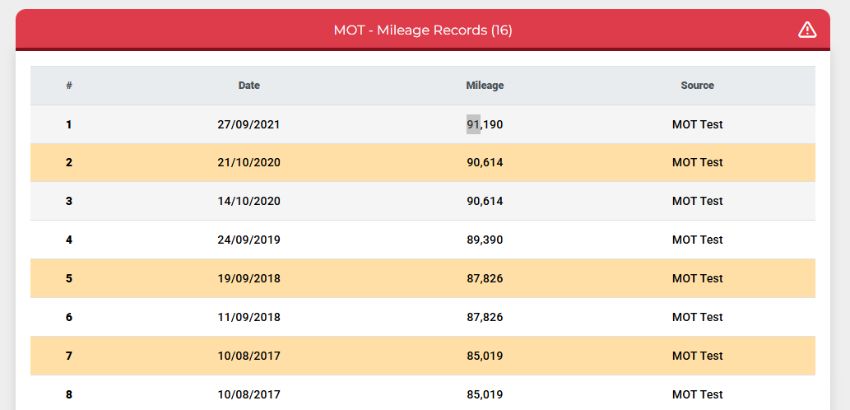Select the 11/09/2018 date cell
Image resolution: width=850 pixels, height=410 pixels.
pyautogui.click(x=249, y=317)
